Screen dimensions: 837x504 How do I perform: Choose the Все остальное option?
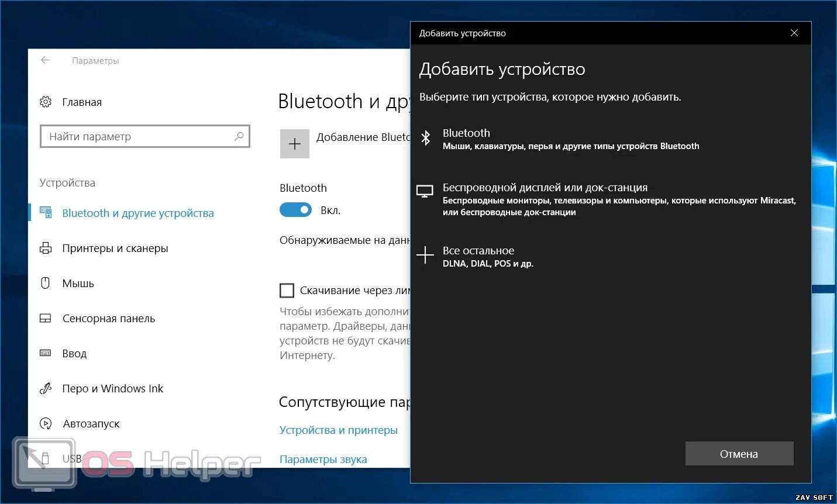(475, 257)
